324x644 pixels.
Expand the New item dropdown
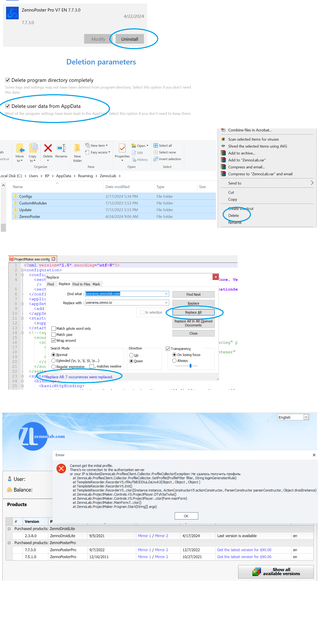tap(107, 145)
